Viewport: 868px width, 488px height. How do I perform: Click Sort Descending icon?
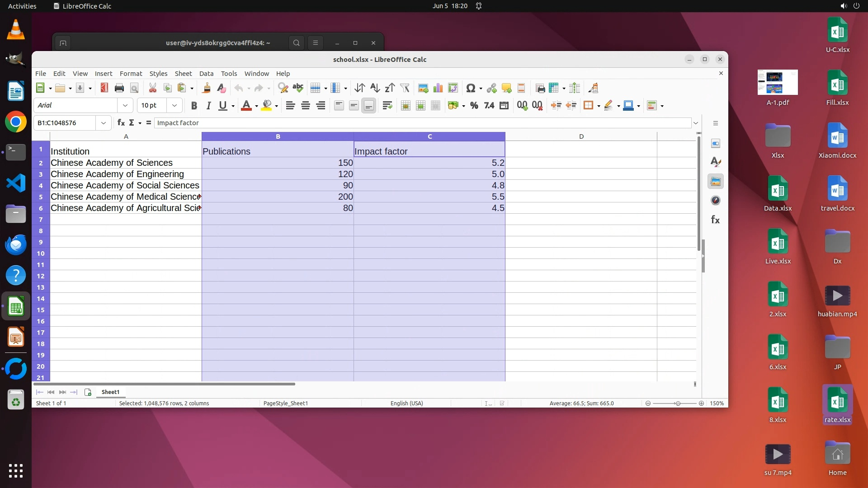pos(390,88)
